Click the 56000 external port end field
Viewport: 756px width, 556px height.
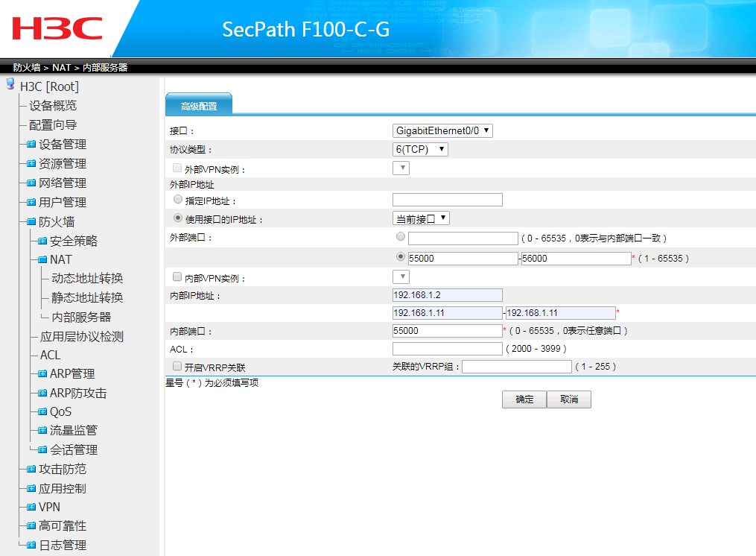(576, 258)
